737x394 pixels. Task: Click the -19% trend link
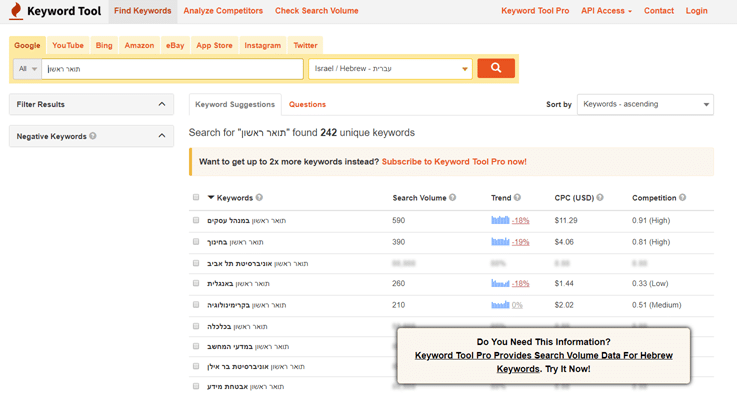pos(520,242)
